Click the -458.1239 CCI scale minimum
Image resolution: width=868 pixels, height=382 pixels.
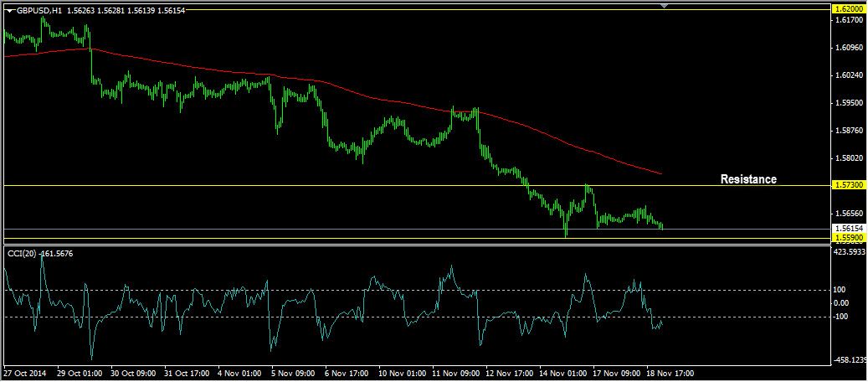(x=850, y=360)
